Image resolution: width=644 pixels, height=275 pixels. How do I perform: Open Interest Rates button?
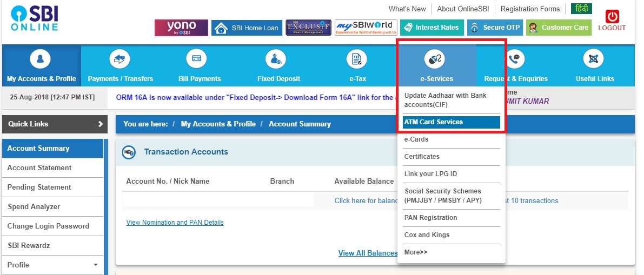pos(432,28)
